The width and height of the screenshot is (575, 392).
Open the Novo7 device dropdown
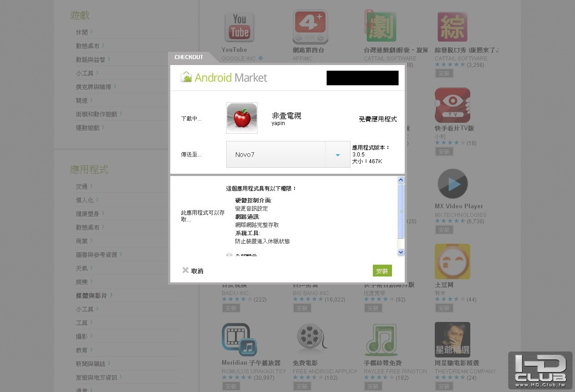(x=288, y=155)
